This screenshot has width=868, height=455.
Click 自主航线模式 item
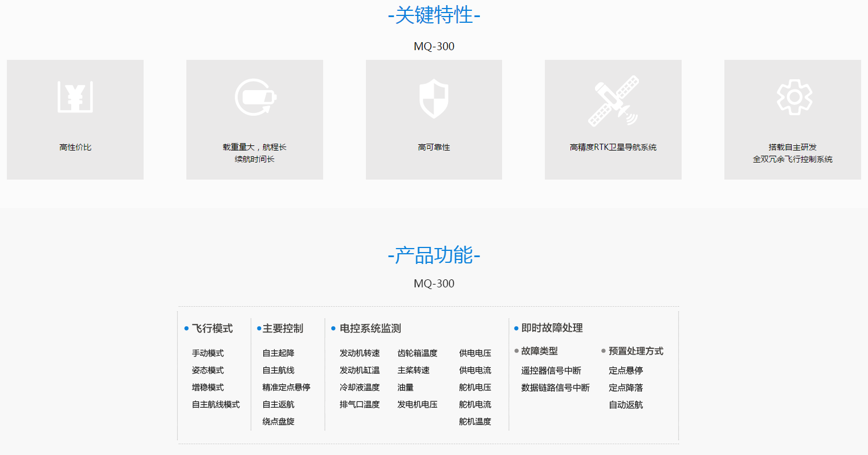coord(216,405)
